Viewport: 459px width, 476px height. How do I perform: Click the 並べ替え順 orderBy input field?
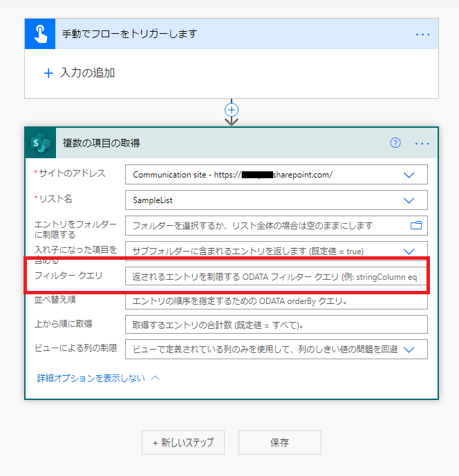coord(275,301)
